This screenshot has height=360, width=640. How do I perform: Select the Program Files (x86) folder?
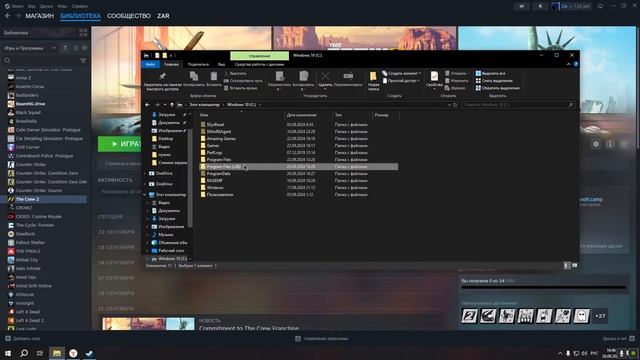[298, 167]
